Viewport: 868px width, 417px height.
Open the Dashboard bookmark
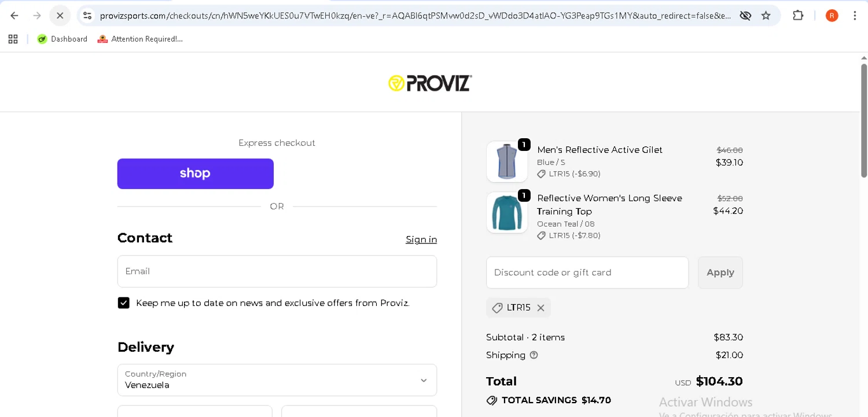click(62, 39)
